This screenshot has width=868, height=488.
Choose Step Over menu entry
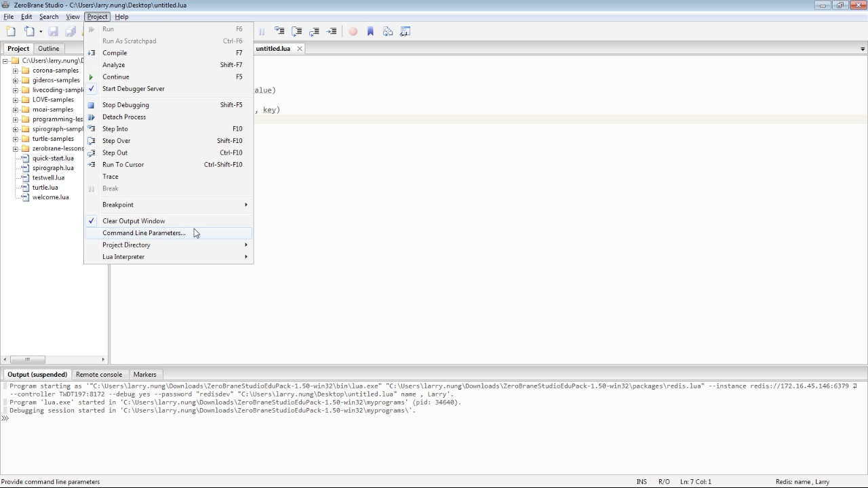click(x=168, y=141)
